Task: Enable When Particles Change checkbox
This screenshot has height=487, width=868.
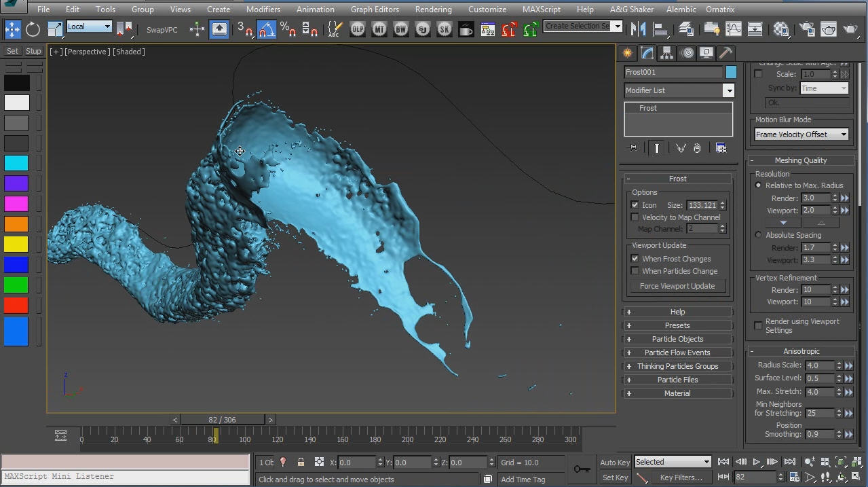Action: pos(635,271)
